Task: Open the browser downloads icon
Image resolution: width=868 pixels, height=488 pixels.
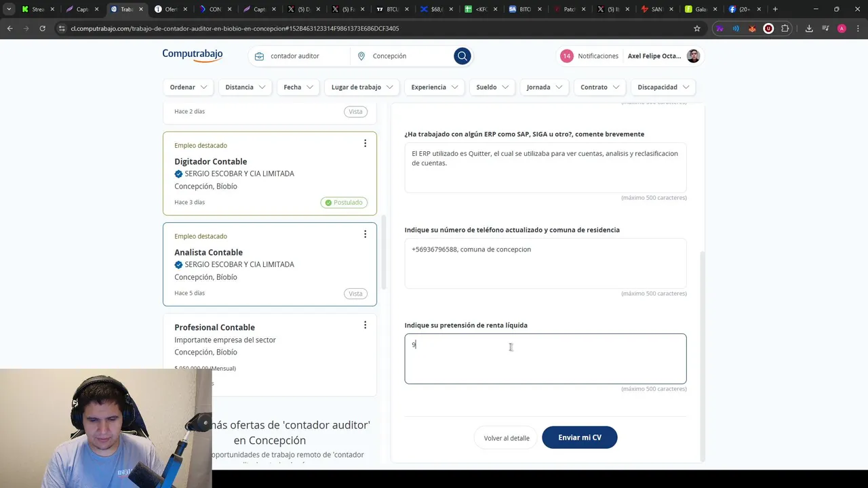Action: tap(809, 28)
